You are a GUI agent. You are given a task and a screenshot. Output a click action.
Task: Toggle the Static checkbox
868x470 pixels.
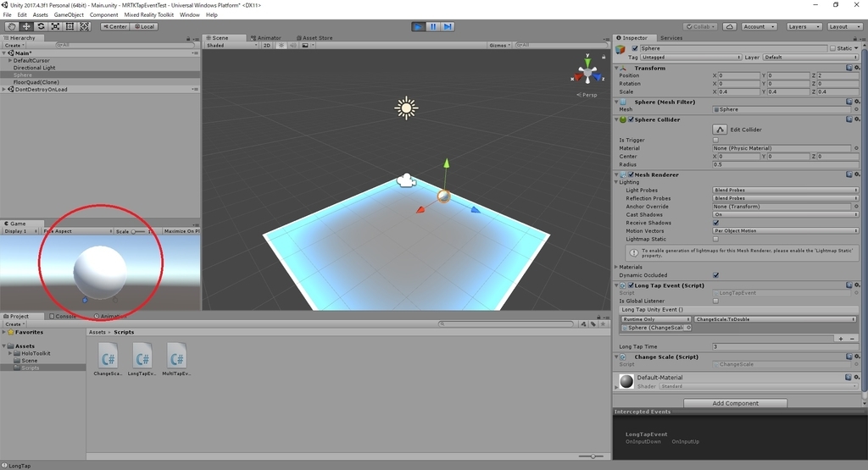[832, 48]
